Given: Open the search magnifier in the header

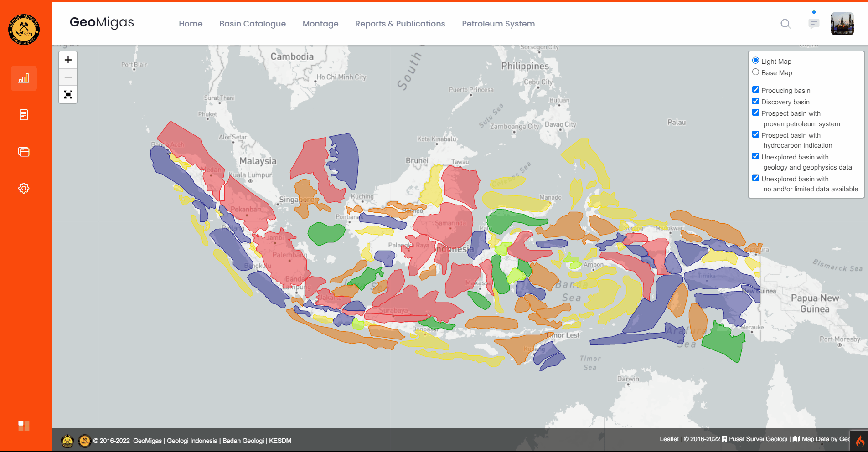Looking at the screenshot, I should coord(785,24).
